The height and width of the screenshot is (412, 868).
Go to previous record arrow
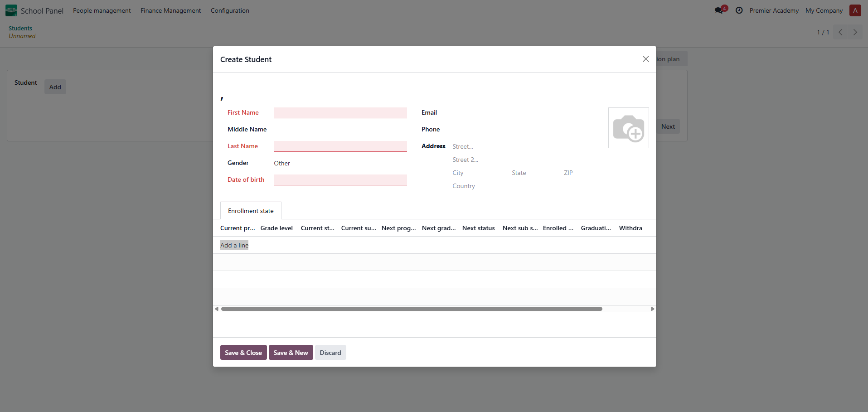pyautogui.click(x=840, y=32)
